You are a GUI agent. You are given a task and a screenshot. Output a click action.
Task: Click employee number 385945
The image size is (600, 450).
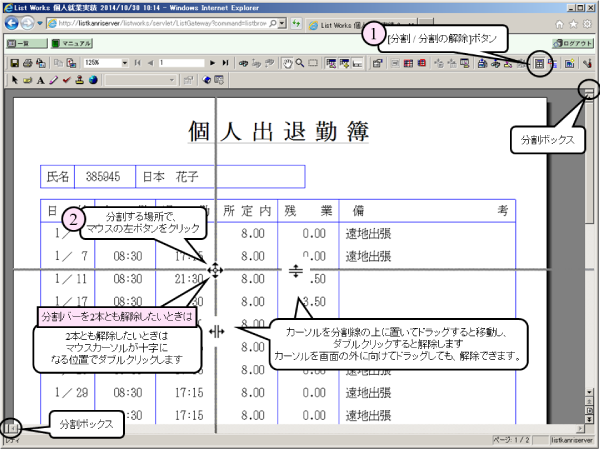click(x=103, y=177)
